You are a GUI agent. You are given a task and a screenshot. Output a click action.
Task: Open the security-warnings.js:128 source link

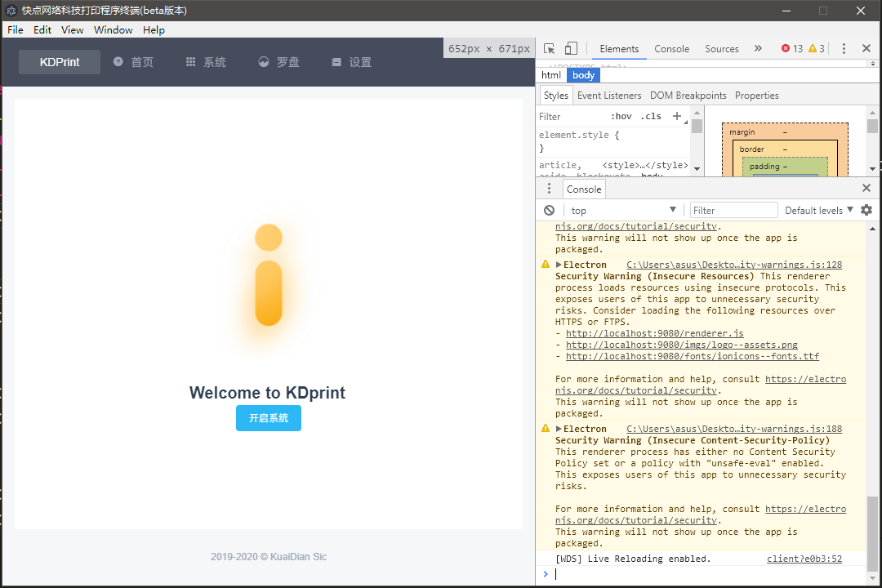pos(734,265)
